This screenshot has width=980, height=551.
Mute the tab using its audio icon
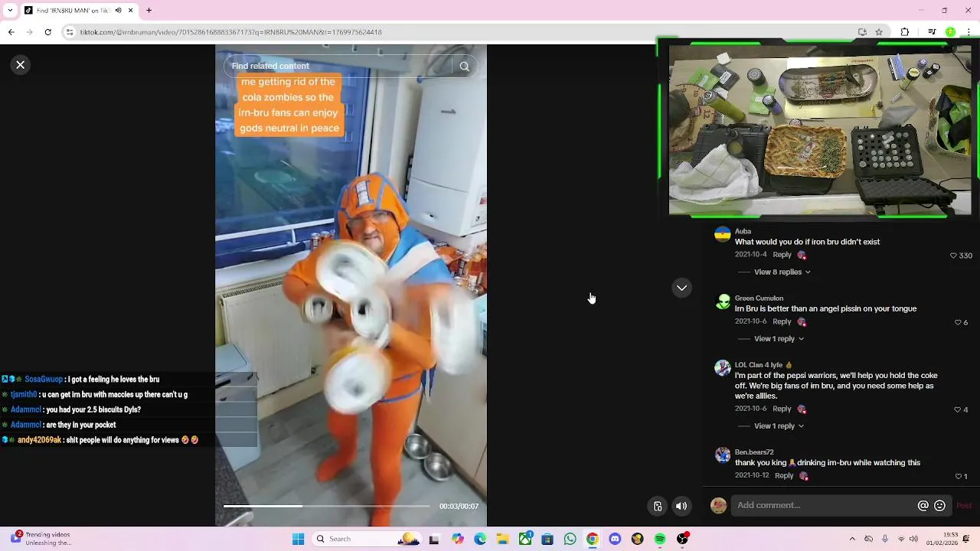click(118, 11)
